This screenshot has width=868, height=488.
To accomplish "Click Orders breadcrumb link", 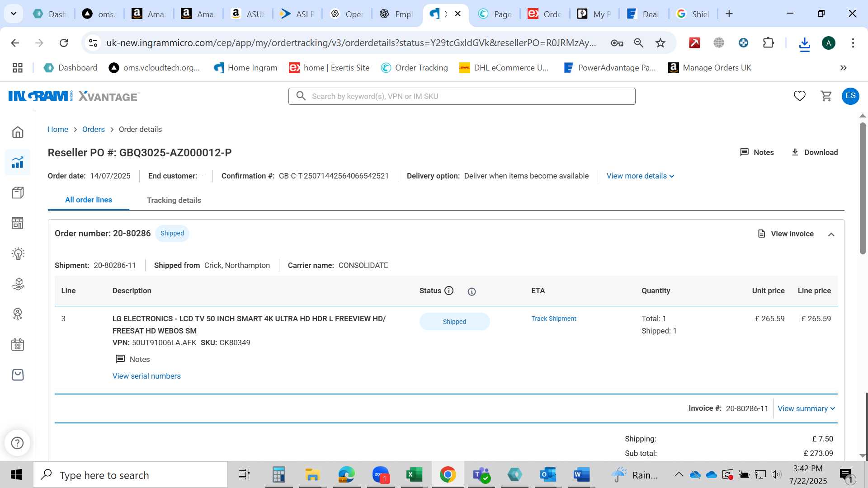I will point(93,129).
